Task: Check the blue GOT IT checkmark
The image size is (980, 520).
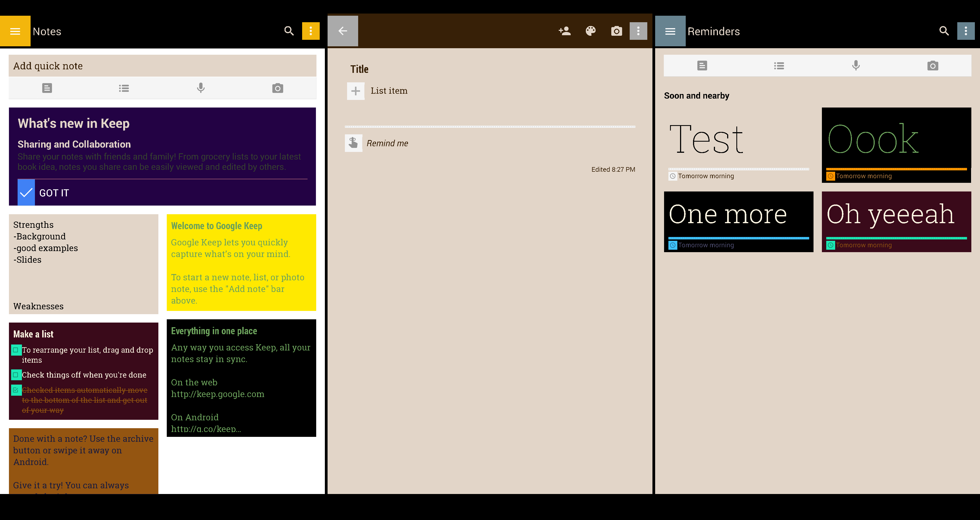Action: [x=26, y=193]
